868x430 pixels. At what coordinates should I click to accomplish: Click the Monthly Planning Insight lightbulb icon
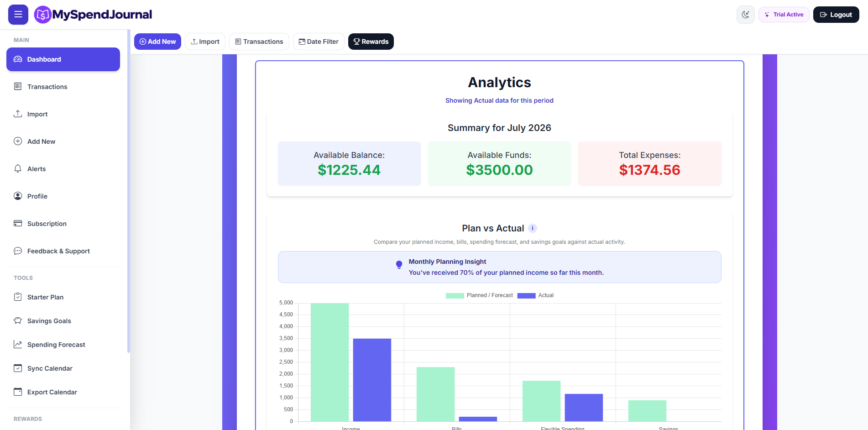(399, 265)
